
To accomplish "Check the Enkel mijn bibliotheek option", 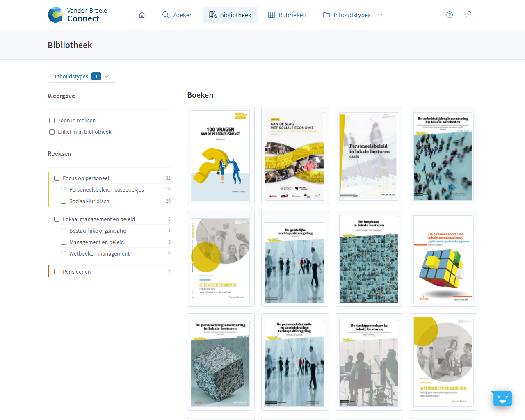I will (x=52, y=132).
